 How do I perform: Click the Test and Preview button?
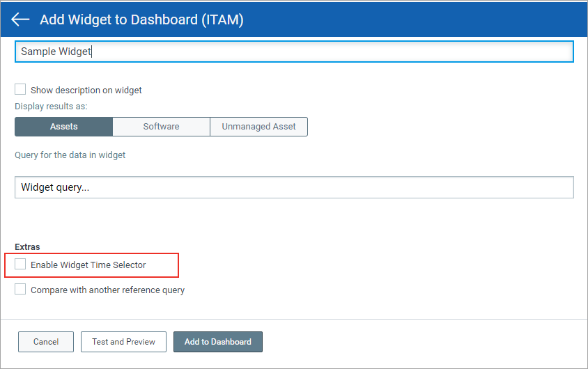pos(123,342)
